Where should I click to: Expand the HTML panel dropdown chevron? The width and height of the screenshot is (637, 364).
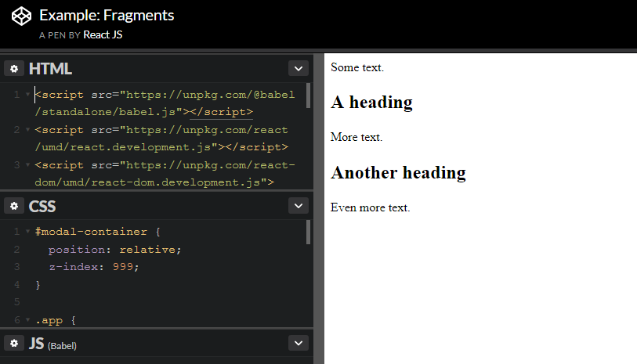point(299,69)
